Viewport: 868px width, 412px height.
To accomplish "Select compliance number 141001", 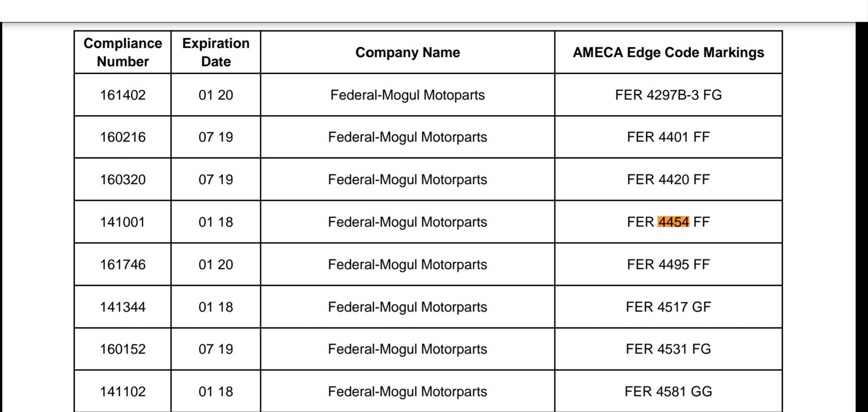I will click(x=123, y=222).
